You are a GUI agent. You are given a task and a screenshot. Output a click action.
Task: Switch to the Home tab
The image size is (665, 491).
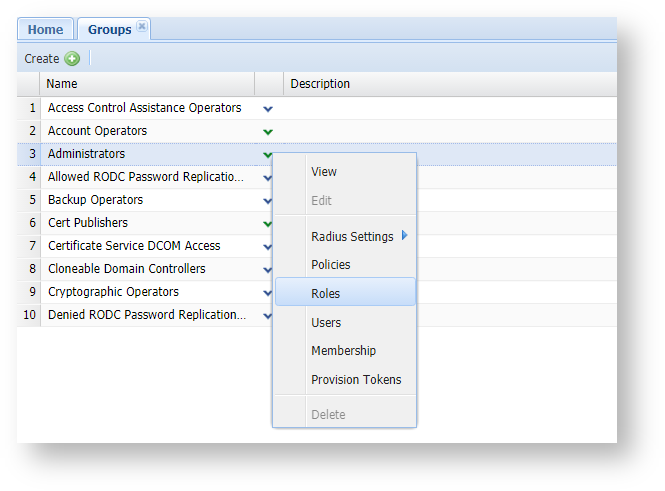[x=46, y=30]
